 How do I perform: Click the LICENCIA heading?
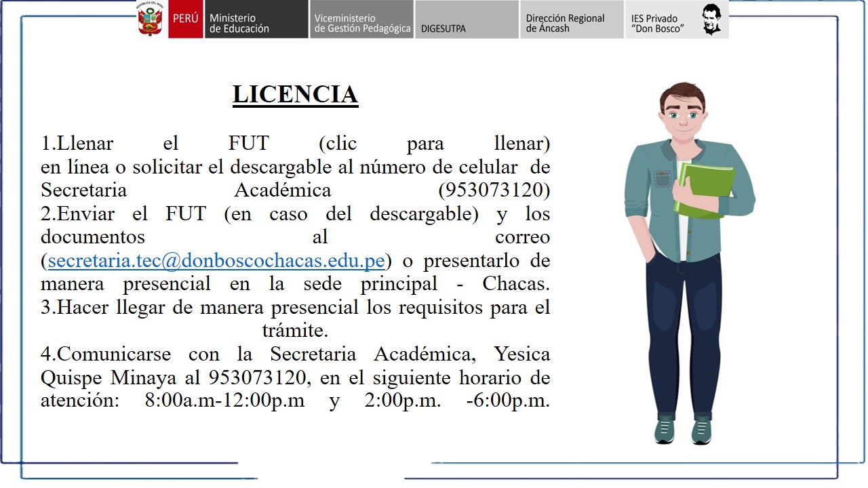point(295,94)
